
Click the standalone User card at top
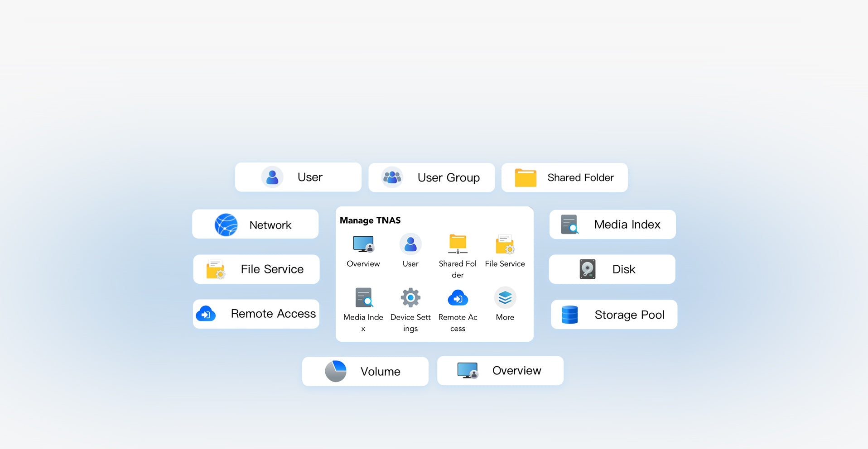click(298, 177)
